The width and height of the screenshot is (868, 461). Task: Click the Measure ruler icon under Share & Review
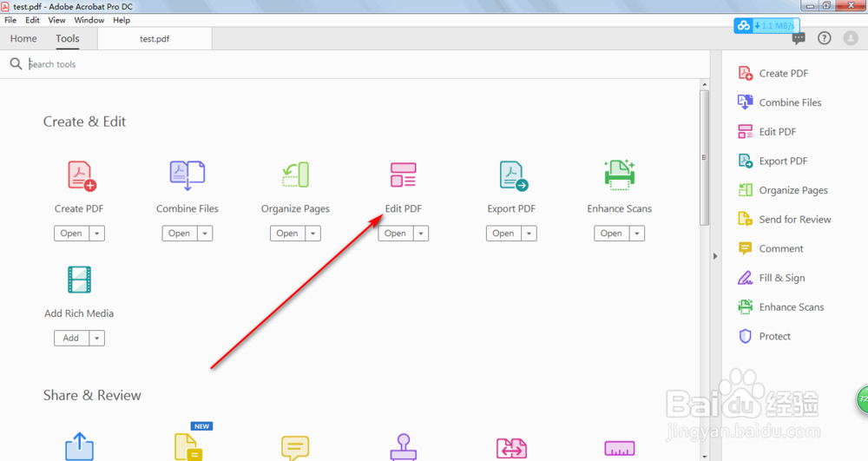tap(620, 448)
